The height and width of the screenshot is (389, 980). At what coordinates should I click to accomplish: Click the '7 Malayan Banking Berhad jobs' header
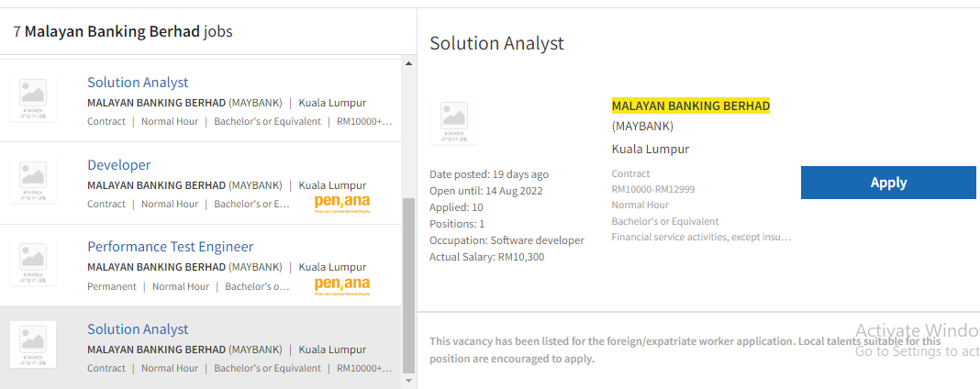[x=123, y=31]
